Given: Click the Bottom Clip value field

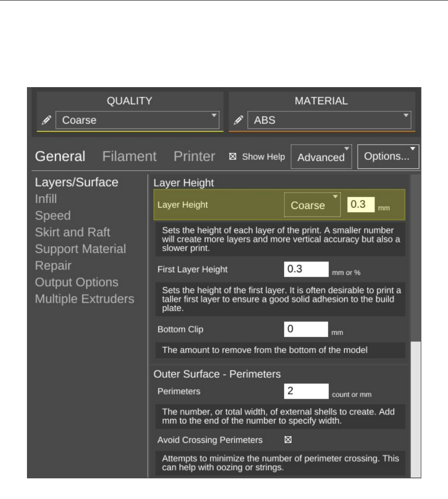Looking at the screenshot, I should [306, 329].
